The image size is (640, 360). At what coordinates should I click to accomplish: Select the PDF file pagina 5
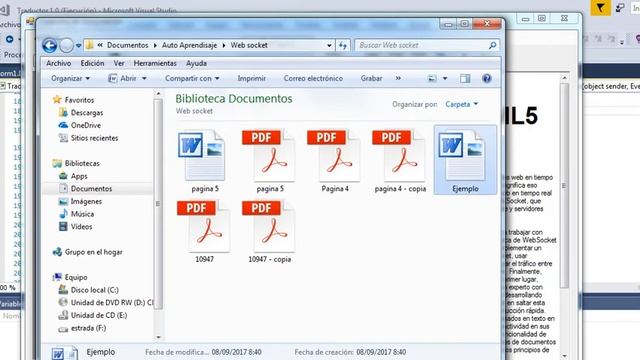tap(270, 161)
